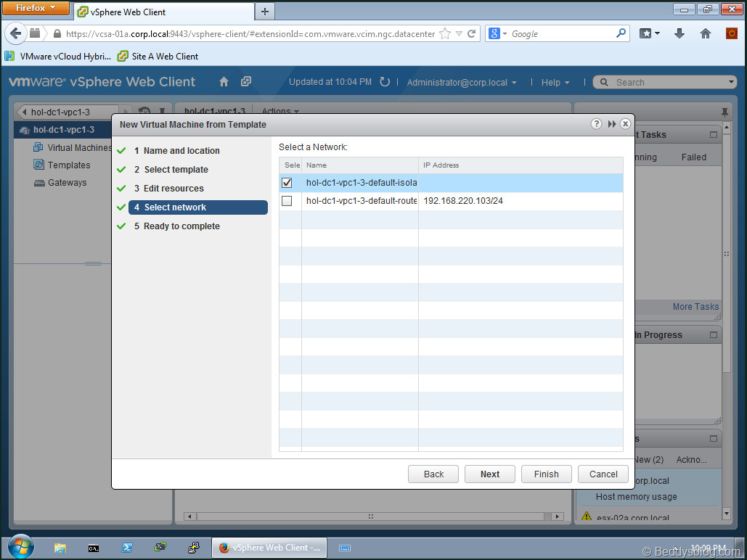This screenshot has height=560, width=747.
Task: Click Next in the wizard
Action: 490,474
